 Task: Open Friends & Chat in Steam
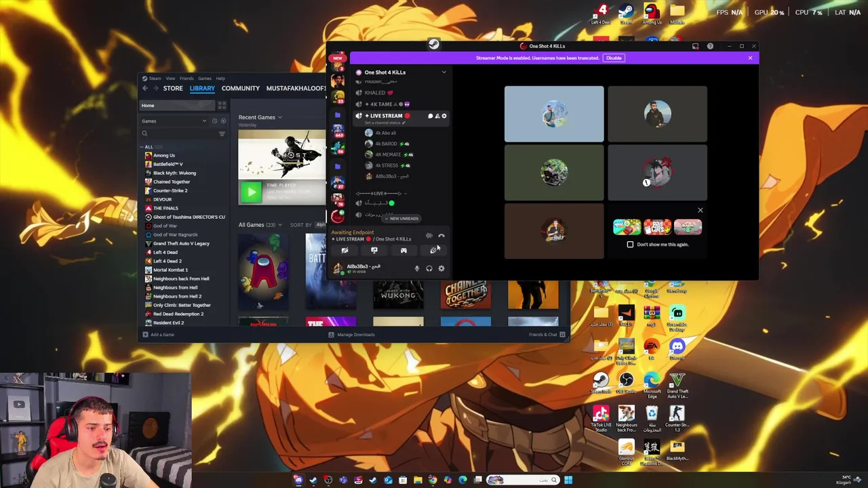click(547, 335)
